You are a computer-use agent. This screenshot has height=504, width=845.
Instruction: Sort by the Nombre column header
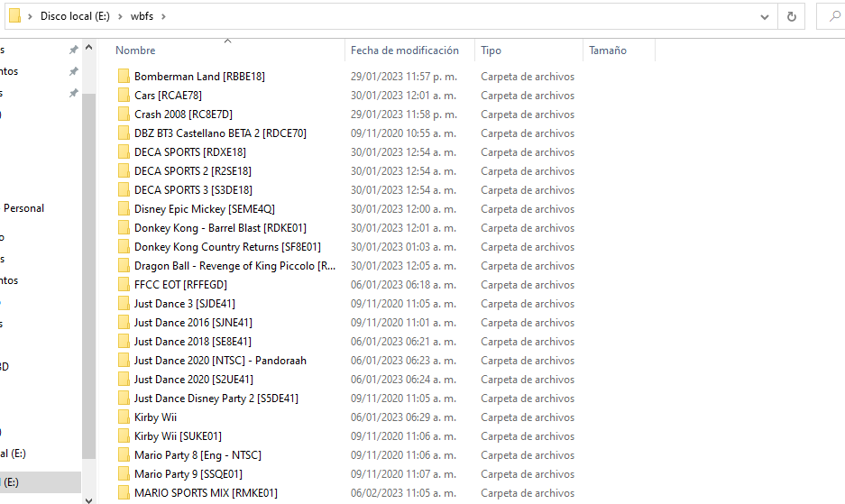[135, 50]
